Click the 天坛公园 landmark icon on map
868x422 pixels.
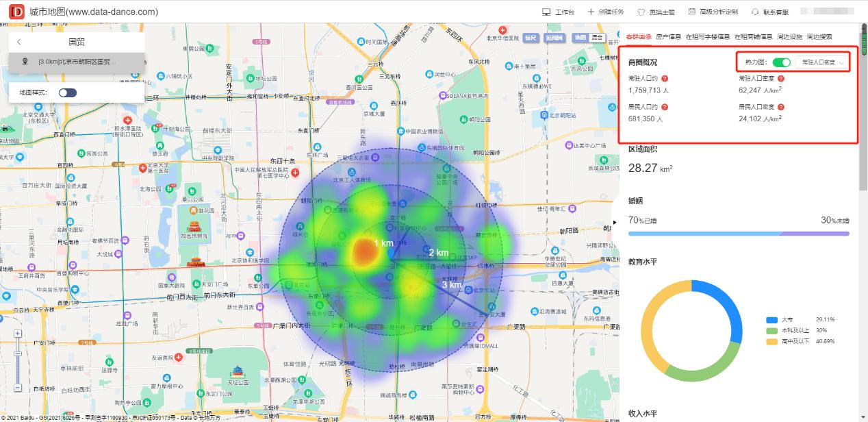[x=239, y=371]
